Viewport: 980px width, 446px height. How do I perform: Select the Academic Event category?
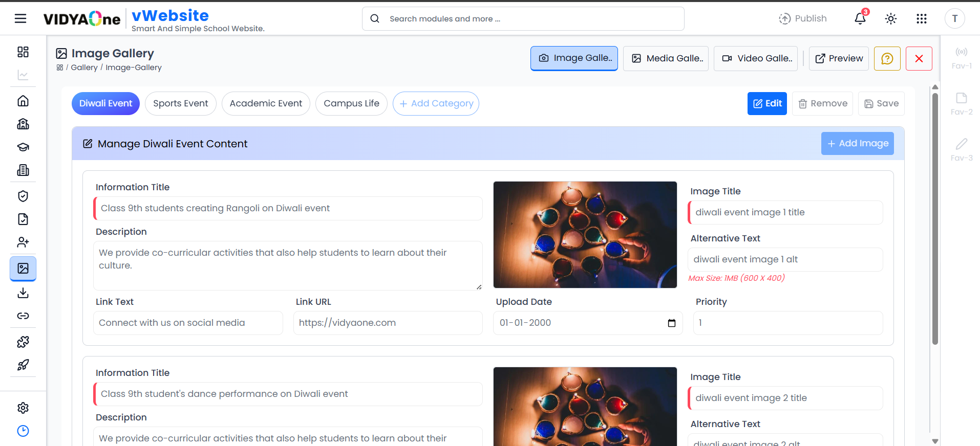(266, 103)
